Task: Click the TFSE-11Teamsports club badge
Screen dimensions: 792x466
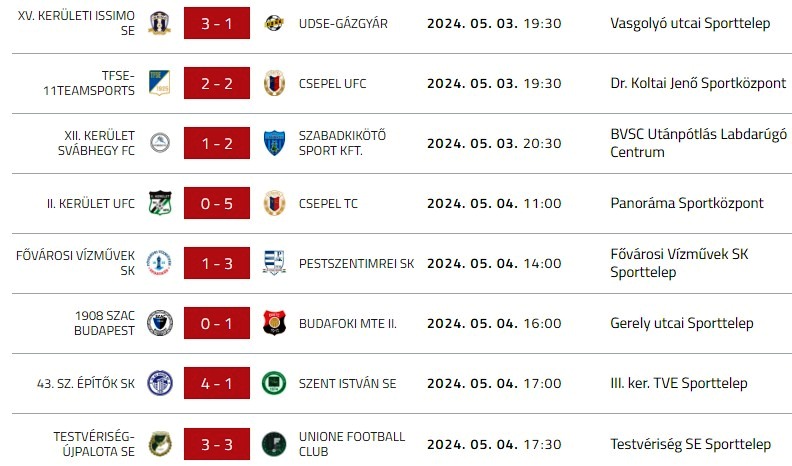Action: [160, 83]
